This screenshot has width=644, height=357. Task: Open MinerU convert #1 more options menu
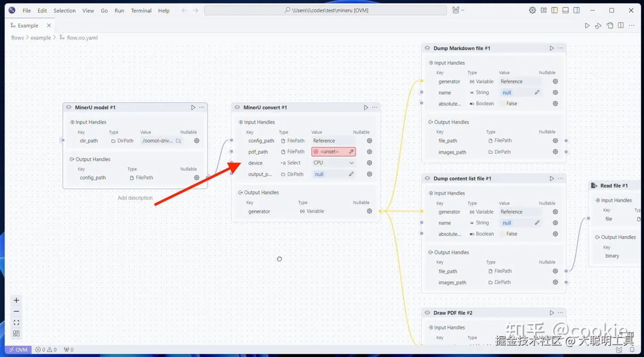pos(374,107)
